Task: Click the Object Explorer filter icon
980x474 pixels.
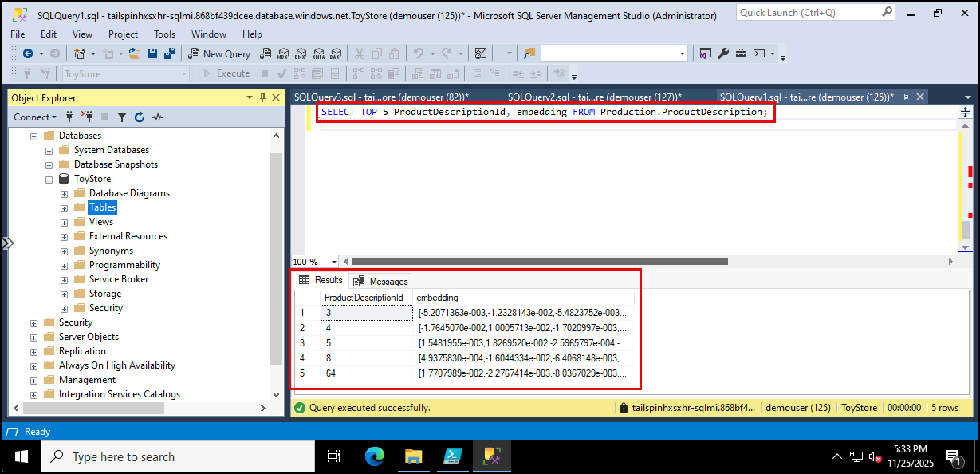Action: pos(121,117)
